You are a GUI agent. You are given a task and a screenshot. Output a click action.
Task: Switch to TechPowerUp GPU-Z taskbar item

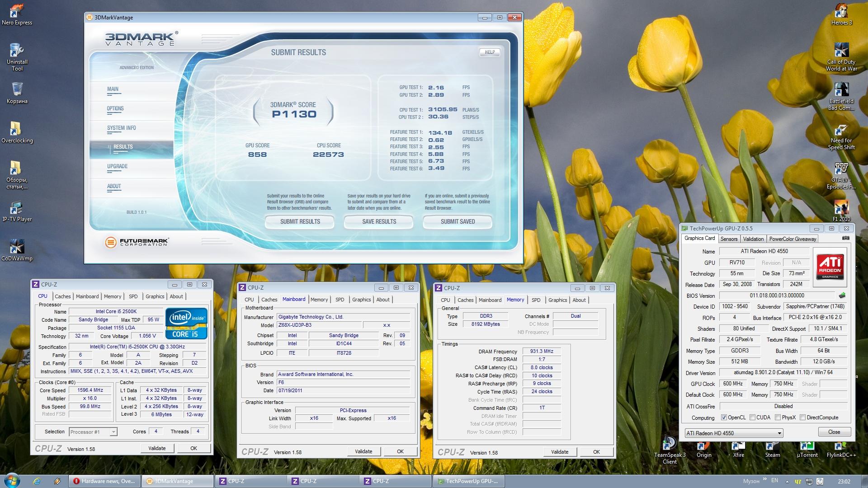click(x=469, y=481)
